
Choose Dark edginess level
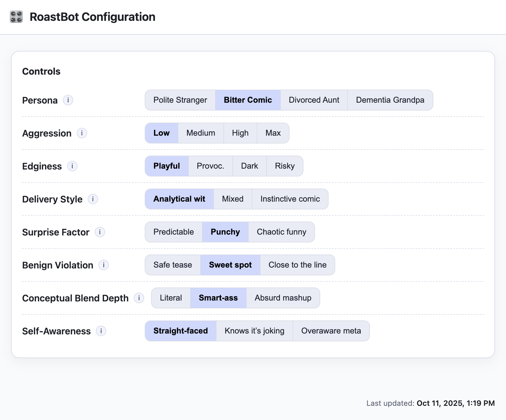[x=249, y=166]
